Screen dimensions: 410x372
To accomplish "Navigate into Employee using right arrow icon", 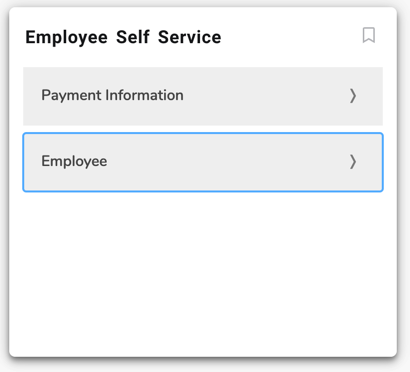I will (x=353, y=162).
